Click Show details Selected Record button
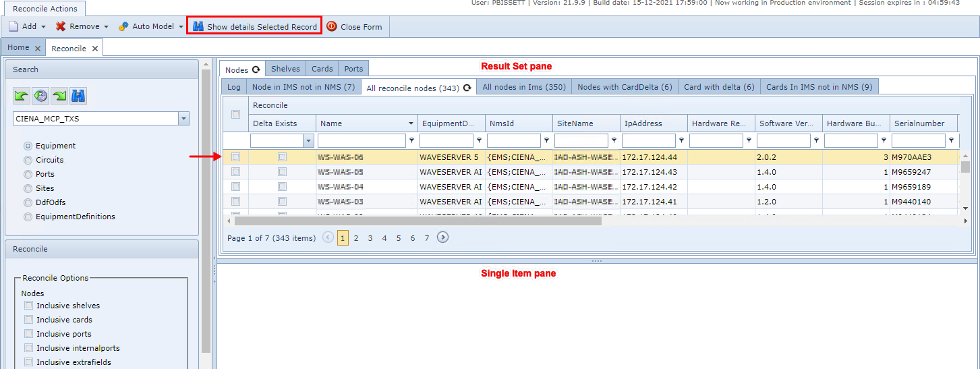The image size is (980, 369). click(x=254, y=27)
